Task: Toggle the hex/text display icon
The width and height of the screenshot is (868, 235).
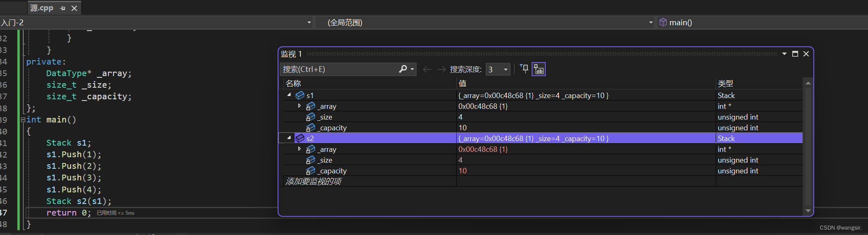Action: (539, 69)
